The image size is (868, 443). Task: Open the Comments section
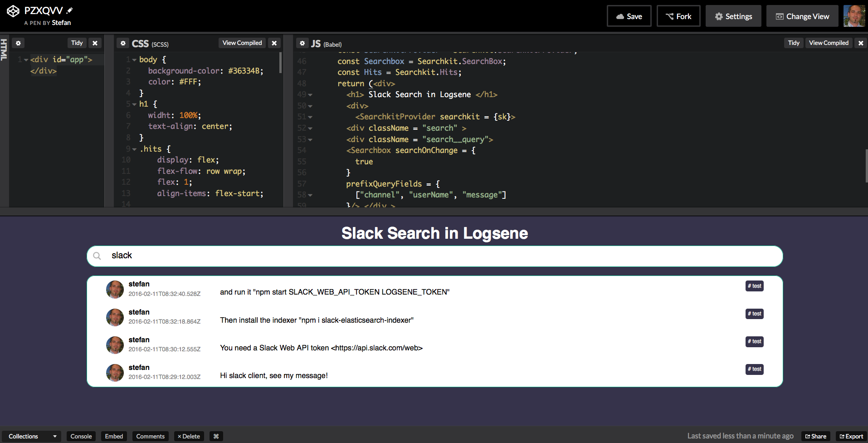tap(151, 436)
